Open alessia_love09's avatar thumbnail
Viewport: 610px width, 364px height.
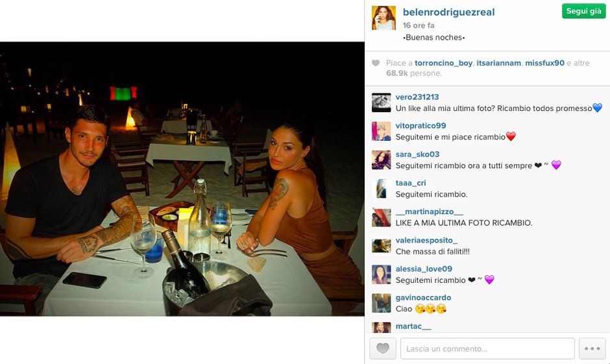382,274
